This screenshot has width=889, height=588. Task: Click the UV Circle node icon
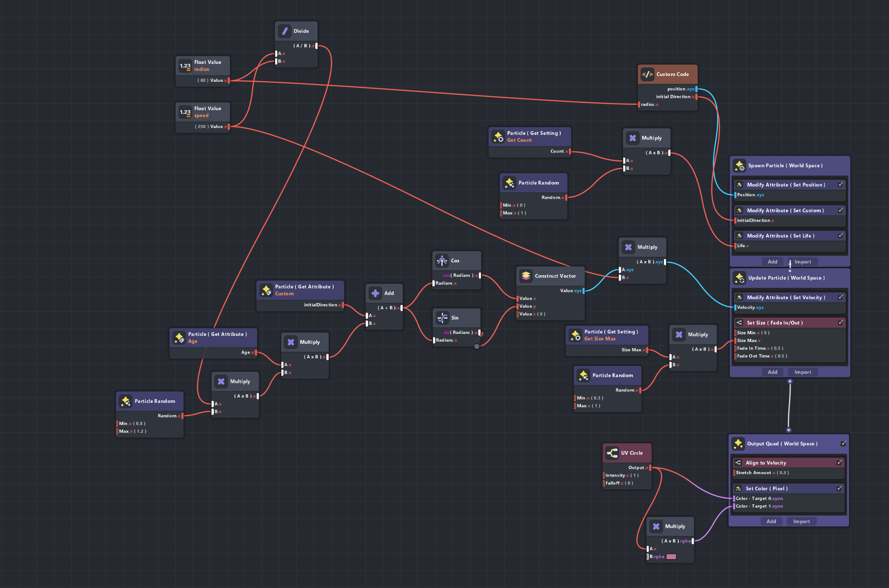[612, 453]
